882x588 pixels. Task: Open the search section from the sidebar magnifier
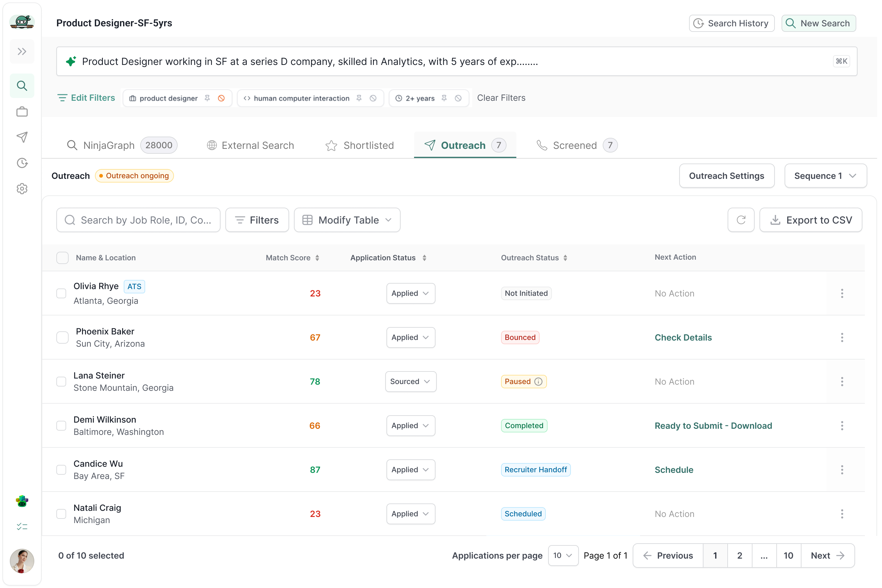(x=22, y=85)
